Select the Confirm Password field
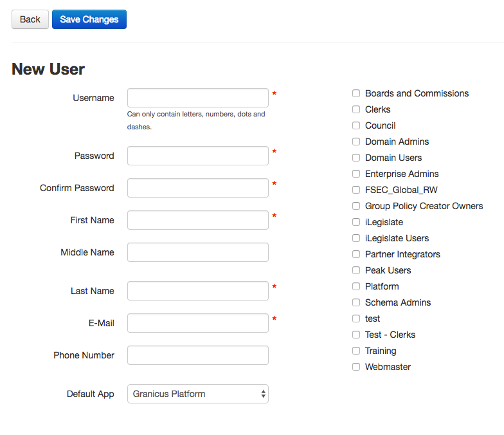Viewport: 504px width, 435px height. (198, 188)
